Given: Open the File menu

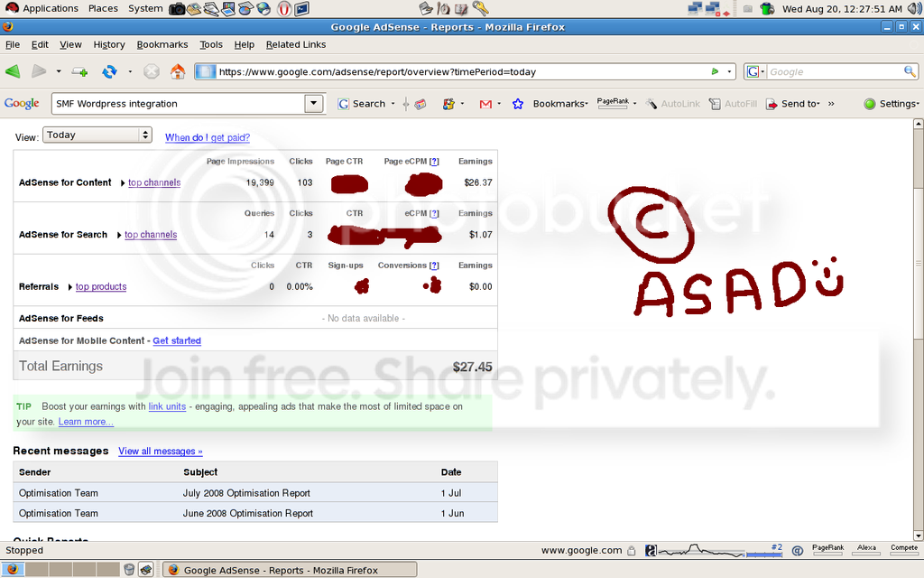Looking at the screenshot, I should tap(13, 44).
